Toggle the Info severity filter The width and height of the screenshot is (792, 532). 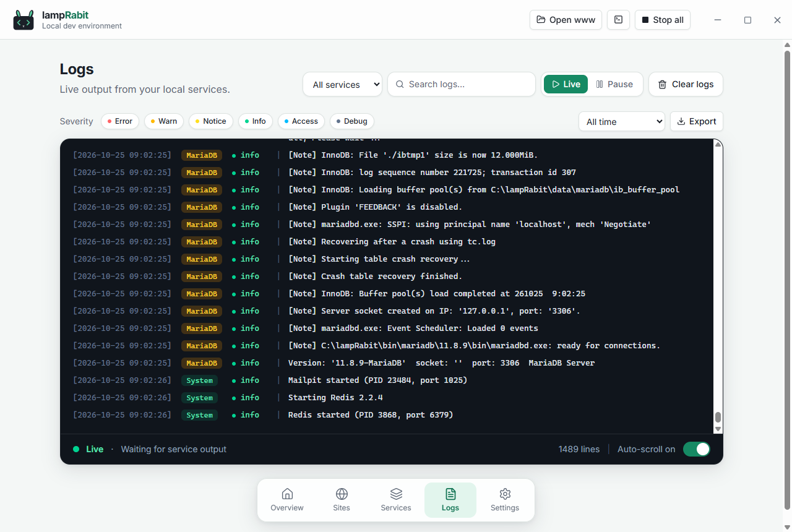[x=256, y=121]
